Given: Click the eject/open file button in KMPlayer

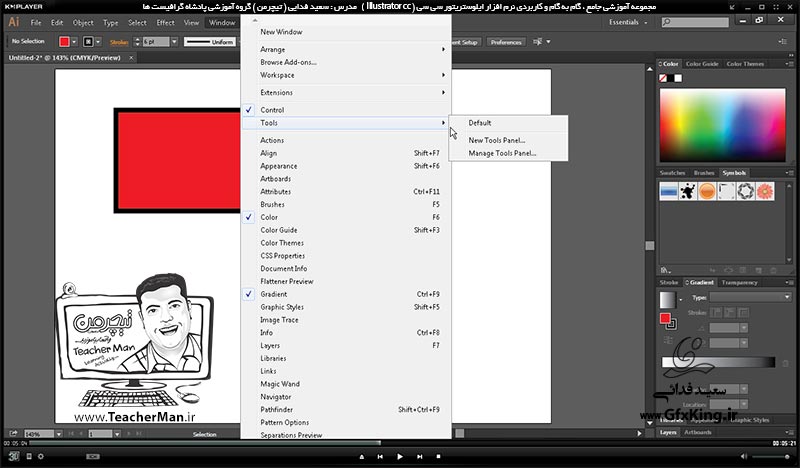Looking at the screenshot, I should click(x=362, y=457).
